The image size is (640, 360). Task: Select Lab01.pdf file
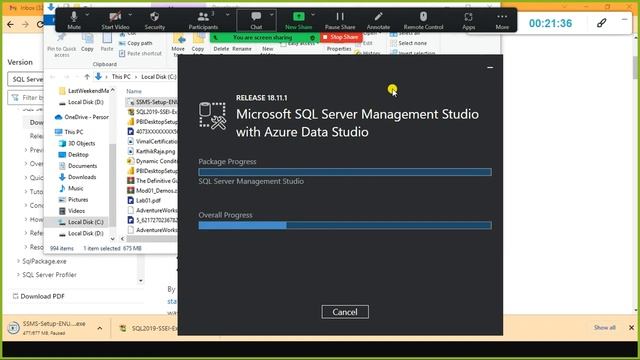click(144, 200)
